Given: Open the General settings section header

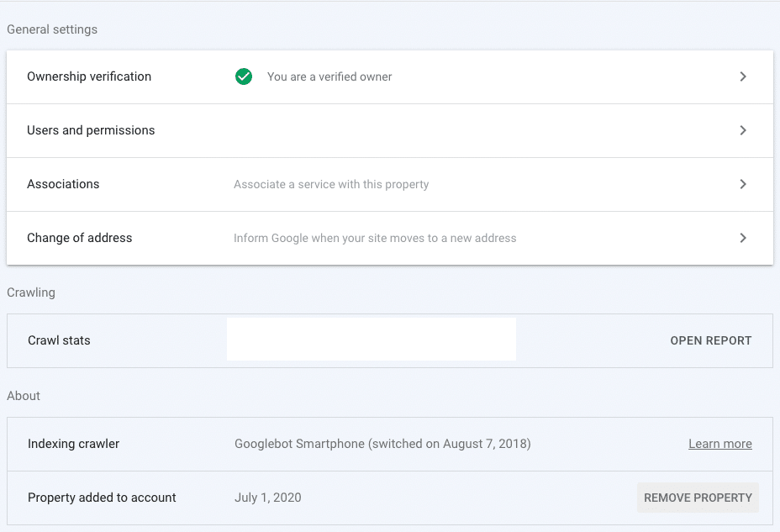Looking at the screenshot, I should (51, 29).
